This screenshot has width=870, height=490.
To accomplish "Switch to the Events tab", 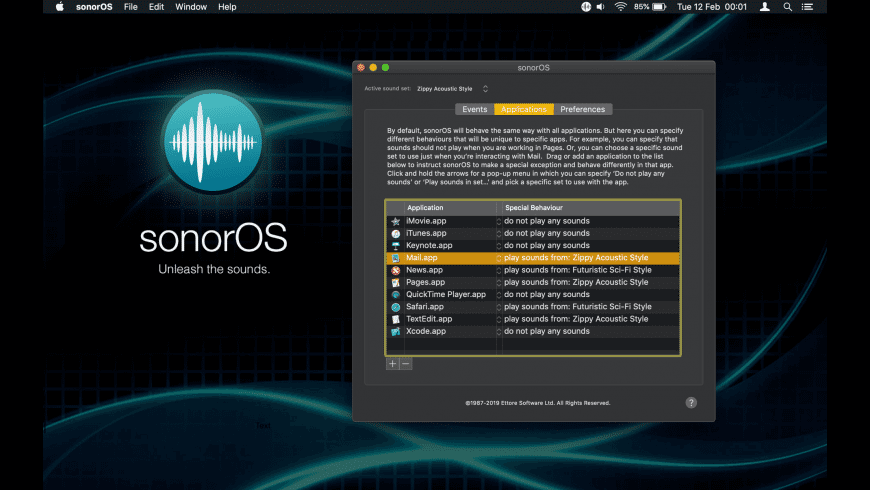I will (x=475, y=109).
